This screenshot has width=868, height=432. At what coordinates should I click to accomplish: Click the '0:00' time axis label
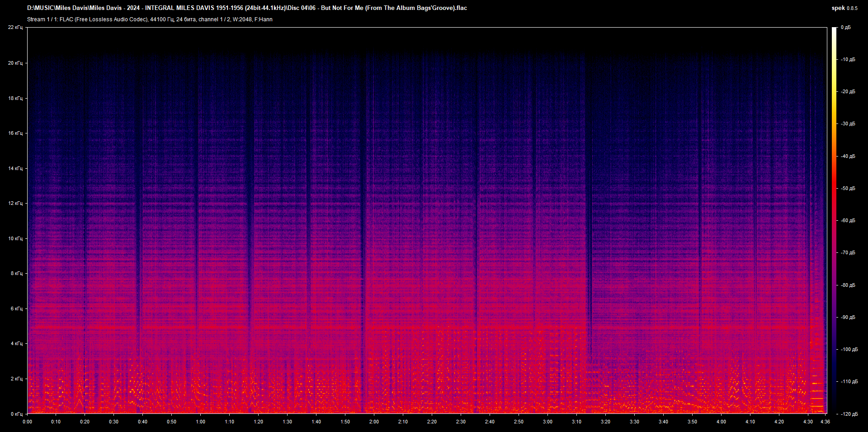point(28,422)
